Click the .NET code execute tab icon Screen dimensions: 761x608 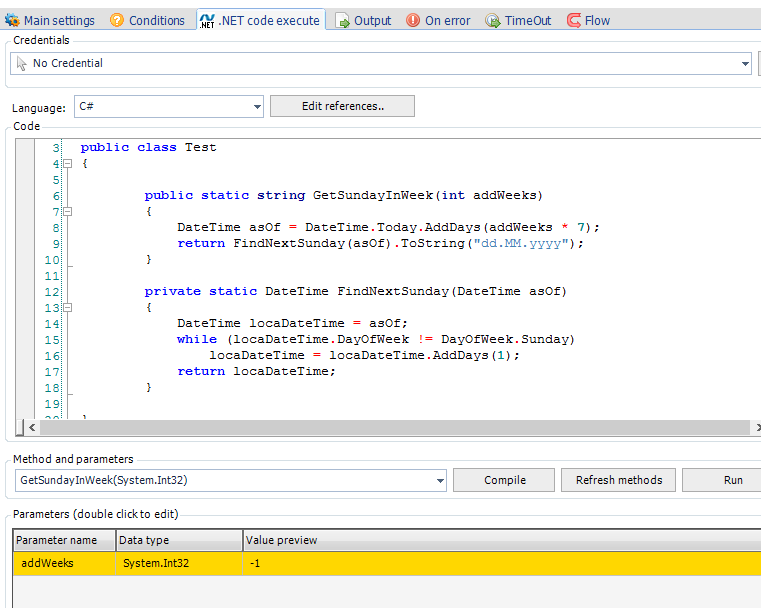[207, 20]
